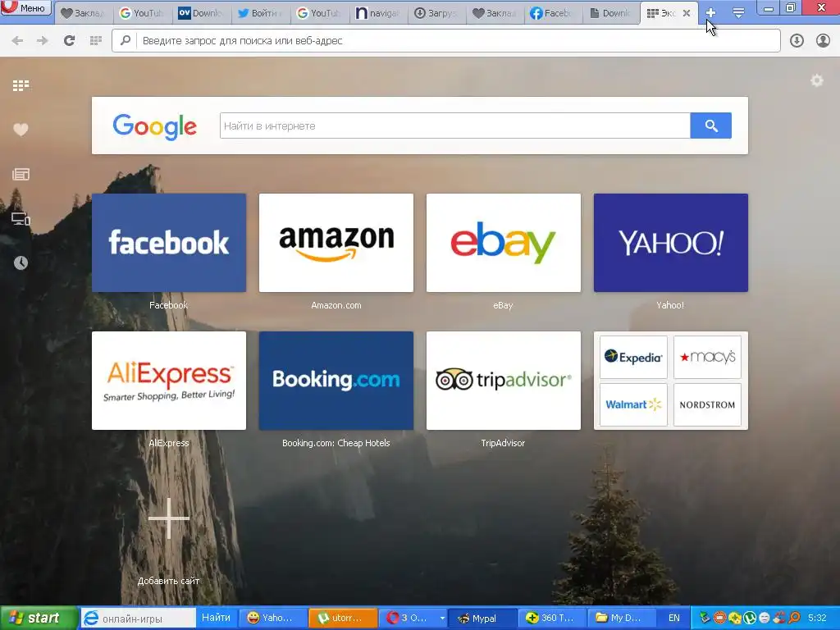840x630 pixels.
Task: Click the taskbar Найти button
Action: coord(216,619)
